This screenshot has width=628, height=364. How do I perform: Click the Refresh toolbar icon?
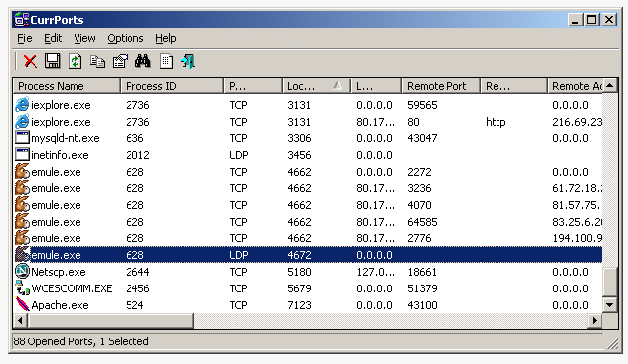pyautogui.click(x=75, y=61)
